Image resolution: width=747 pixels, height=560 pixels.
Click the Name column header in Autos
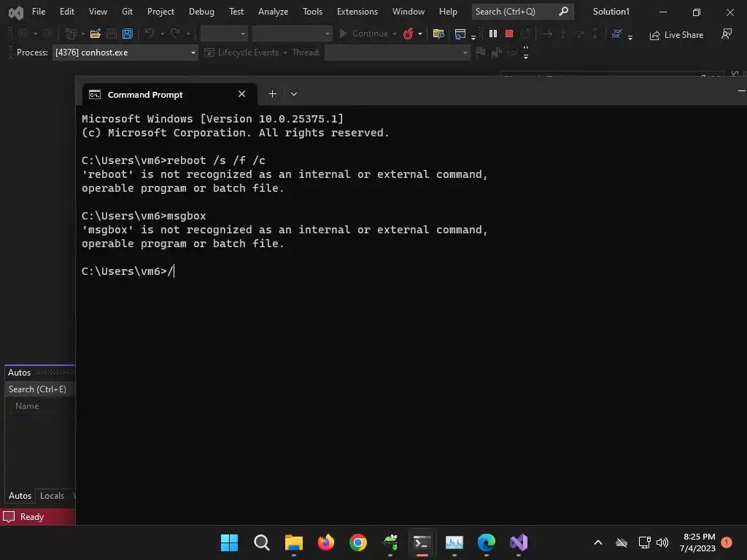[27, 405]
